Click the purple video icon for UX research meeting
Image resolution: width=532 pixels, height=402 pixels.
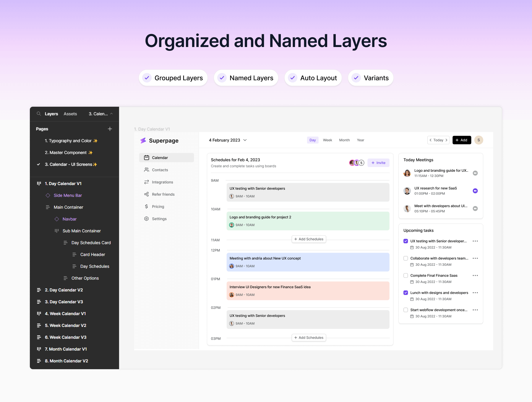475,191
